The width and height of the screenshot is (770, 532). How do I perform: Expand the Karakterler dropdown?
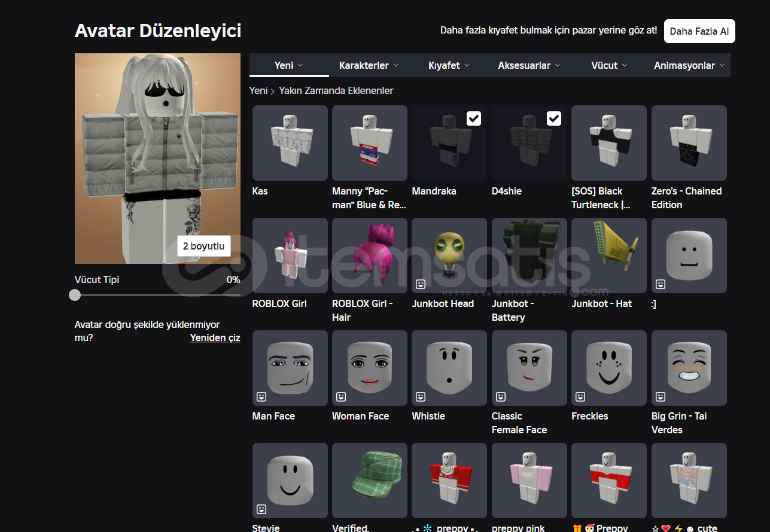(369, 65)
